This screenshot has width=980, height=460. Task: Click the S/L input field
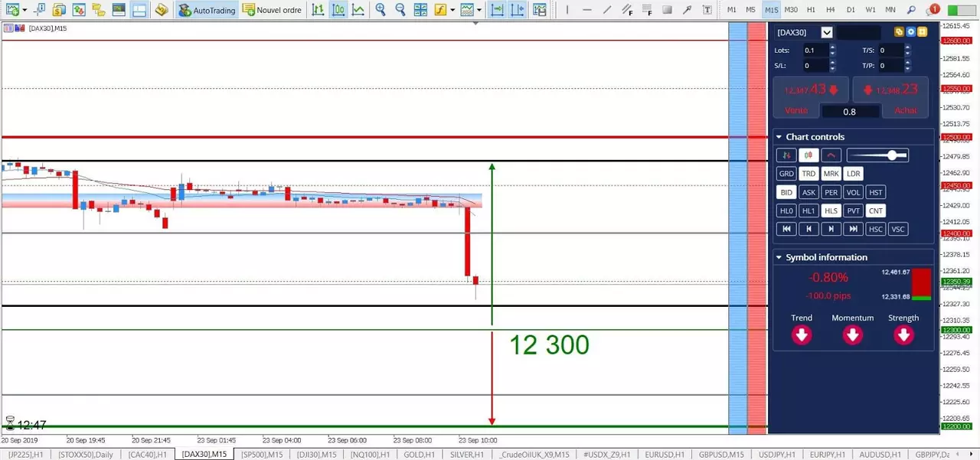815,66
